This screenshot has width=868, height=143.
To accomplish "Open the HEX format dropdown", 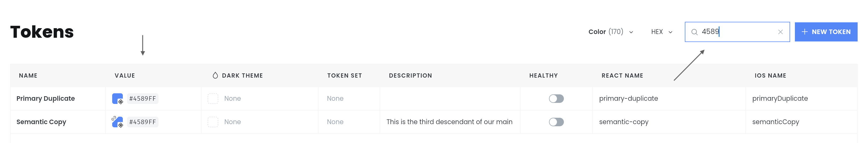I will pyautogui.click(x=662, y=32).
